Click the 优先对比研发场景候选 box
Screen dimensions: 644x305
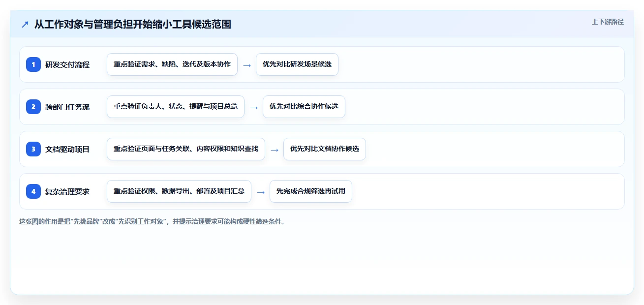(297, 64)
